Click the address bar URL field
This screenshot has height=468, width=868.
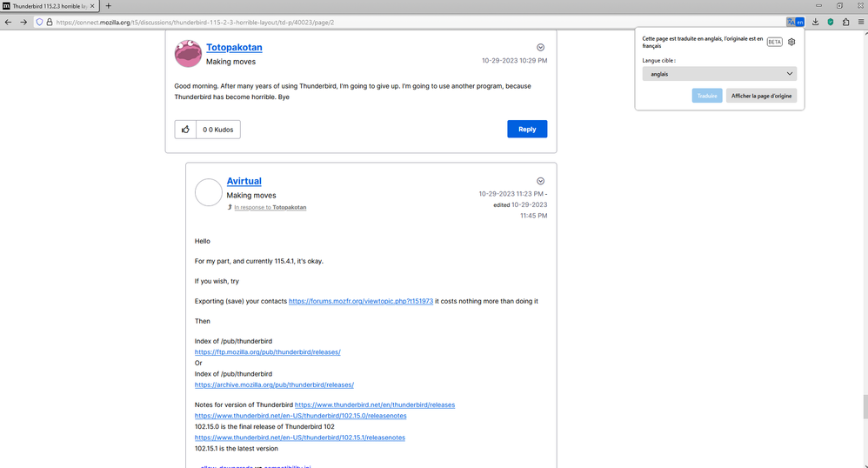410,22
